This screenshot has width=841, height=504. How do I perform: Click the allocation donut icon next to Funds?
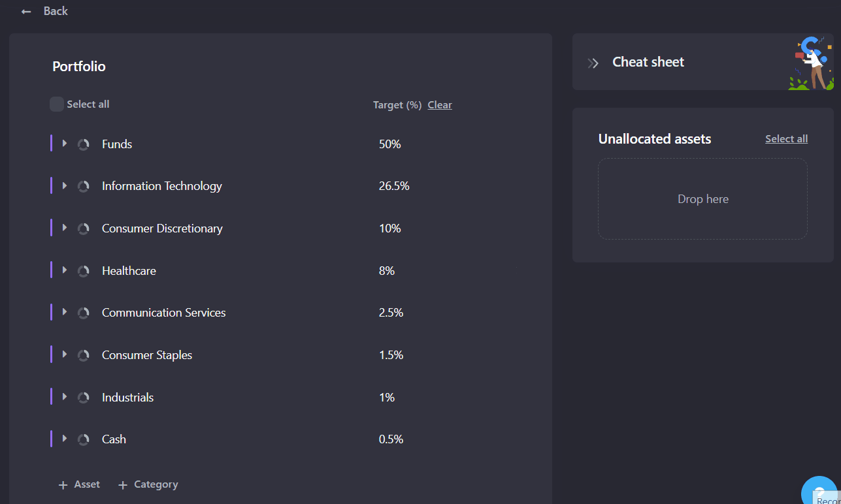click(x=83, y=144)
